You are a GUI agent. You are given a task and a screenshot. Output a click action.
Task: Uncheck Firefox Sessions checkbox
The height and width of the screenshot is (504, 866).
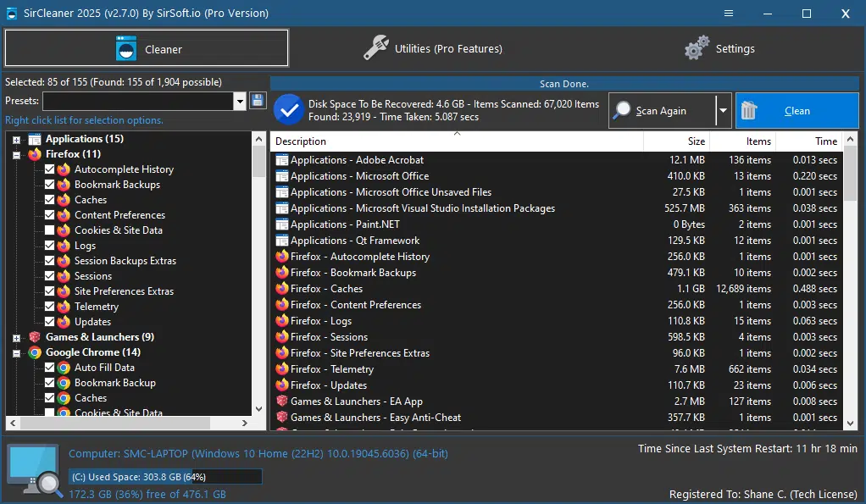[x=50, y=276]
